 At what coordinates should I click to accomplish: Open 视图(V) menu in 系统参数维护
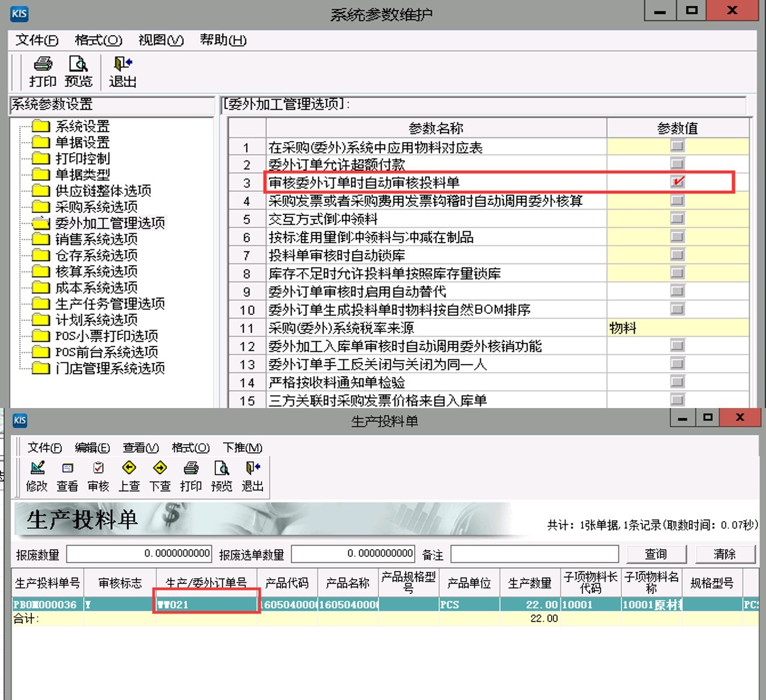click(x=161, y=40)
